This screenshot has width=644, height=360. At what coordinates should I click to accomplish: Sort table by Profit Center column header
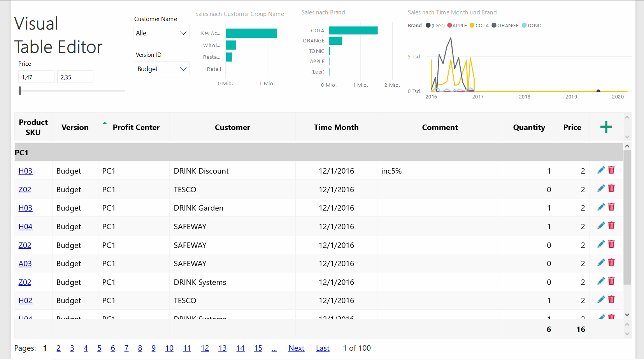[x=136, y=127]
